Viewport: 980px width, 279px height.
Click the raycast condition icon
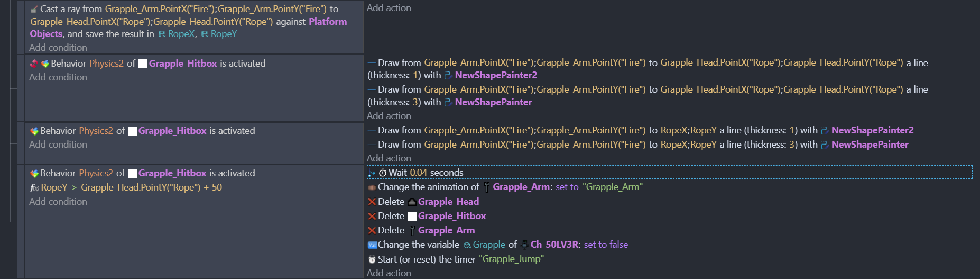(34, 9)
